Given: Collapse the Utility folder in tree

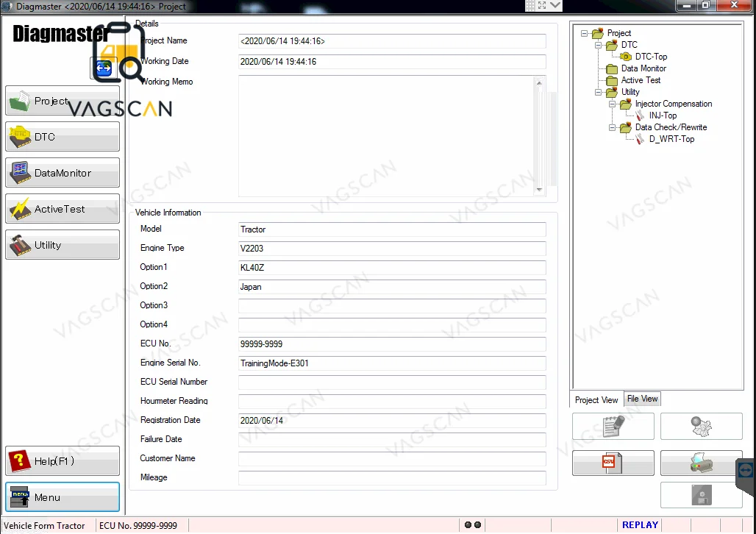Looking at the screenshot, I should (599, 92).
